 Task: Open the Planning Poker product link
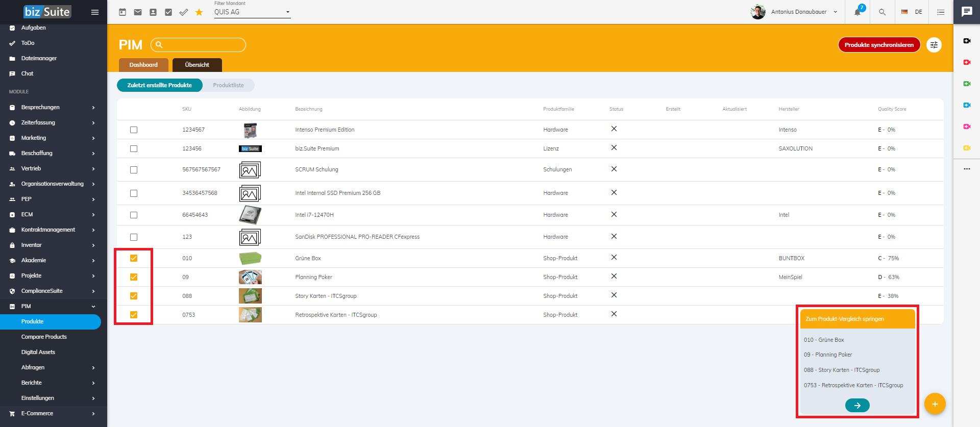pyautogui.click(x=313, y=278)
